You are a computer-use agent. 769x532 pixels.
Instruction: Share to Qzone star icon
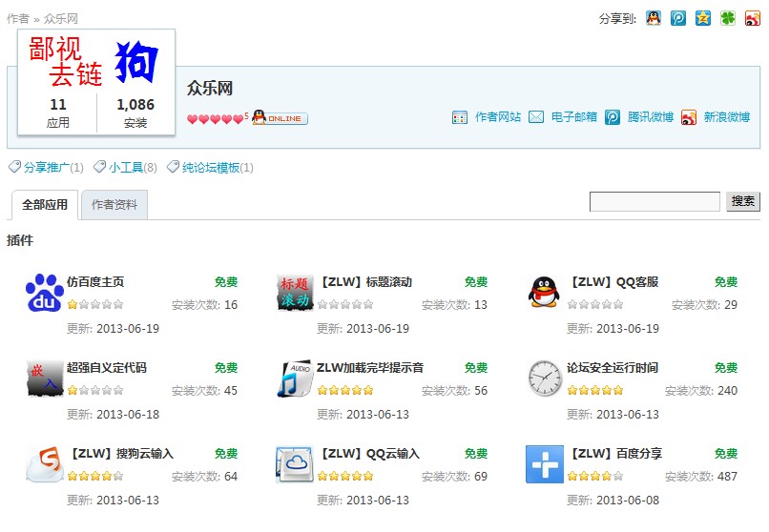(x=703, y=18)
